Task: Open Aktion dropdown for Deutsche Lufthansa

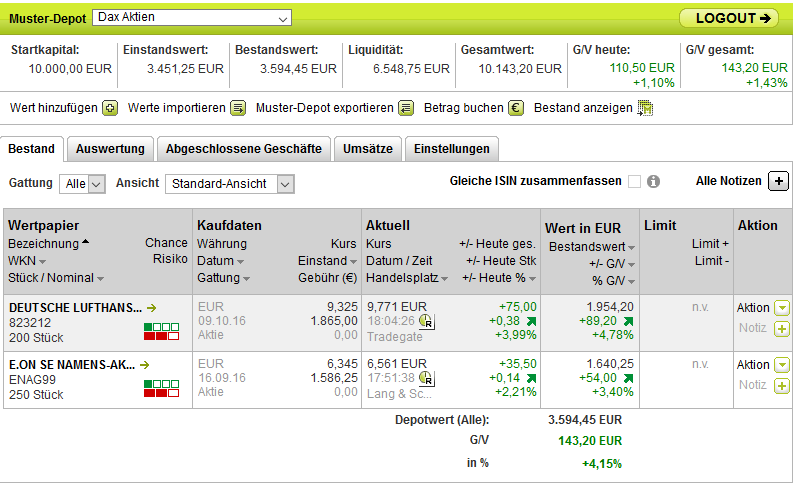Action: (x=781, y=308)
